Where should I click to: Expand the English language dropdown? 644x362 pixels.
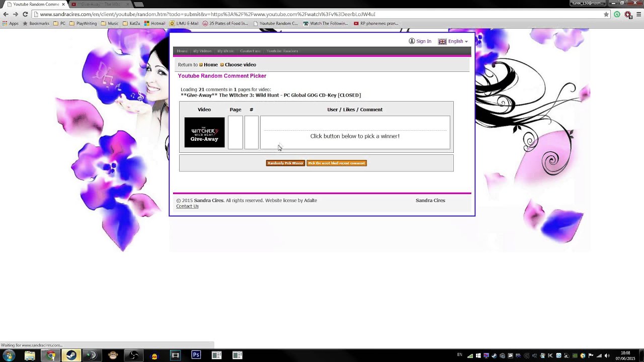click(458, 41)
